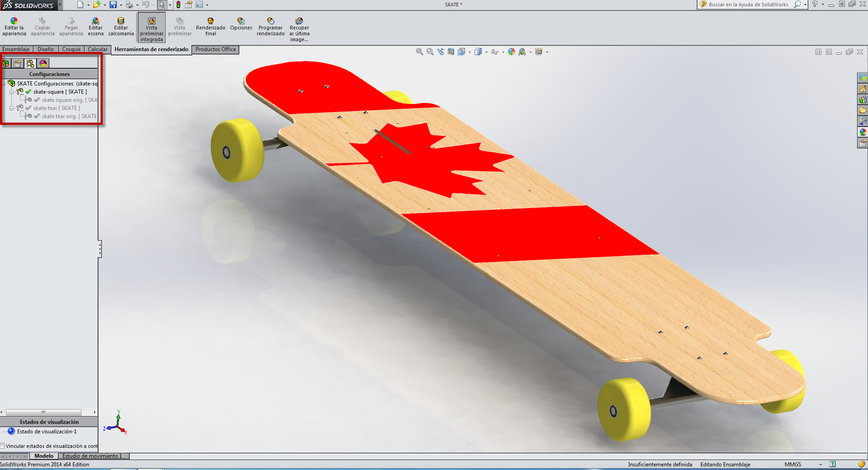
Task: Click the Editar la apariencia tool
Action: 14,27
